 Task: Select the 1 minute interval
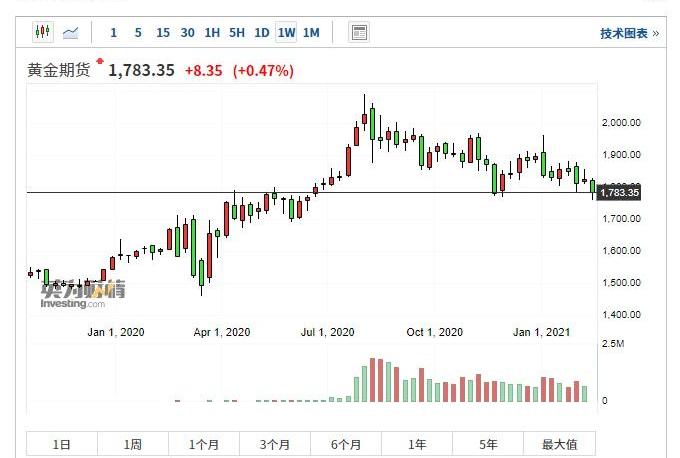[114, 33]
